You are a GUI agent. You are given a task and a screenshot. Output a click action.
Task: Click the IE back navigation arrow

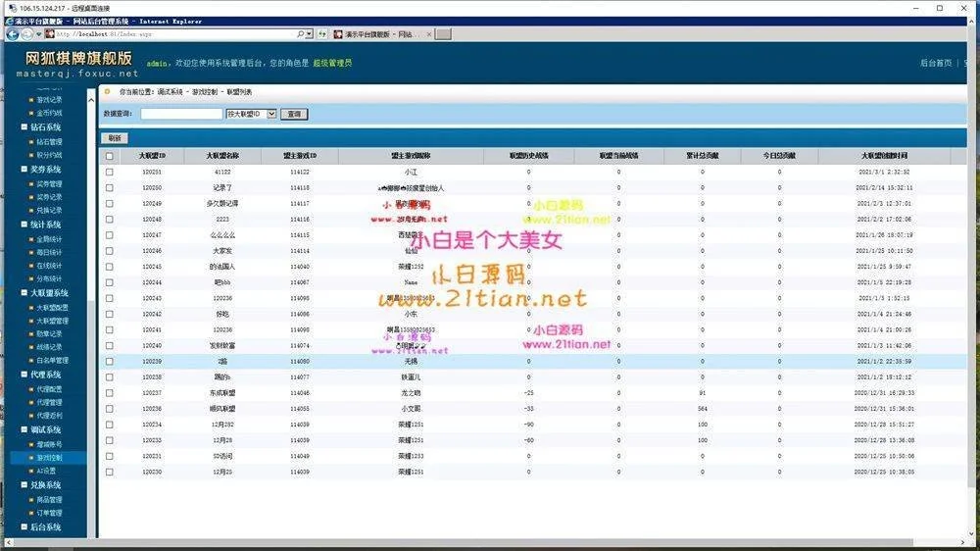tap(13, 33)
